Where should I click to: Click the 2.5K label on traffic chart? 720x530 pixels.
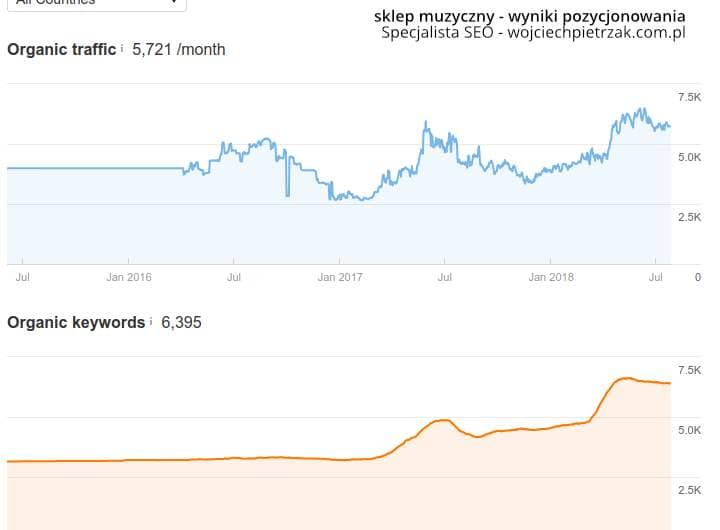tap(690, 217)
